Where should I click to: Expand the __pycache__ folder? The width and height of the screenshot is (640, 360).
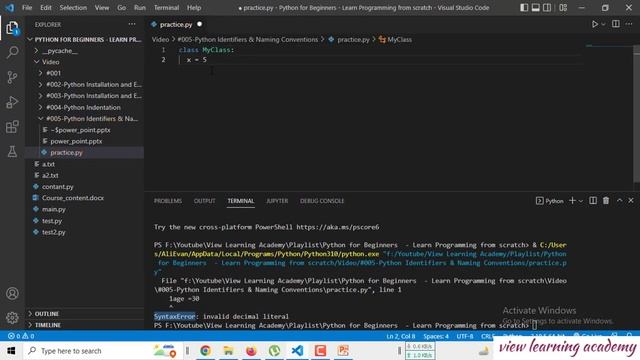(x=84, y=51)
